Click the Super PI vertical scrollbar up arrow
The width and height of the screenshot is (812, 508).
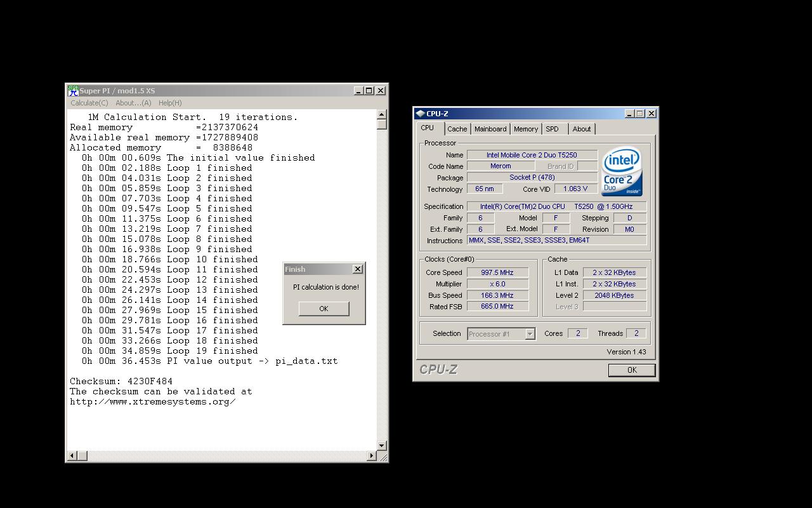tap(382, 114)
